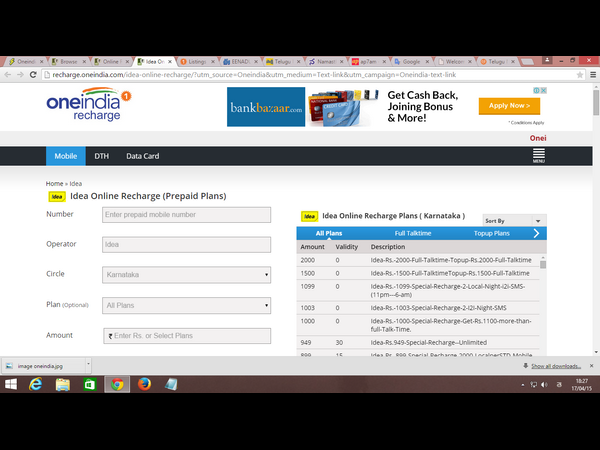Viewport: 600px width, 450px height.
Task: Switch to the Google browser tab
Action: pyautogui.click(x=412, y=61)
